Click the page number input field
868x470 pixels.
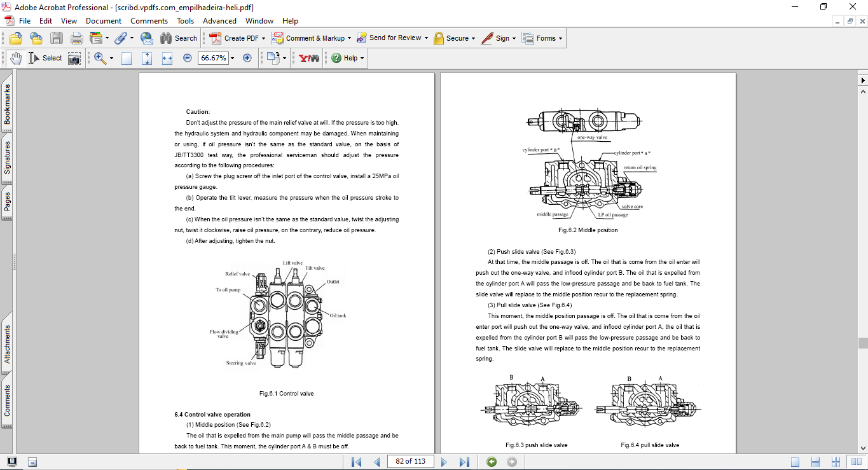(410, 462)
